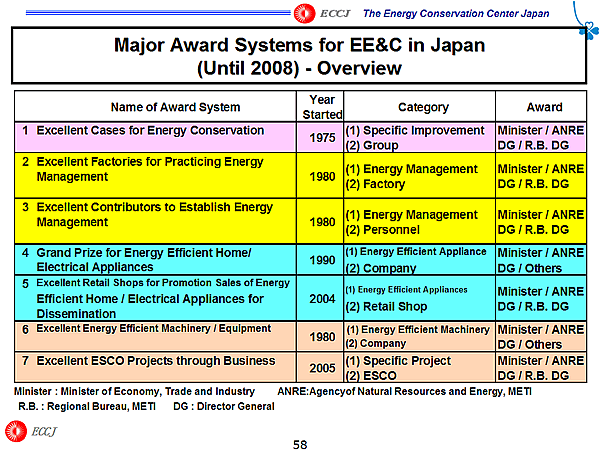
Task: Click '(1) Specific Improvement' category text
Action: pyautogui.click(x=415, y=130)
